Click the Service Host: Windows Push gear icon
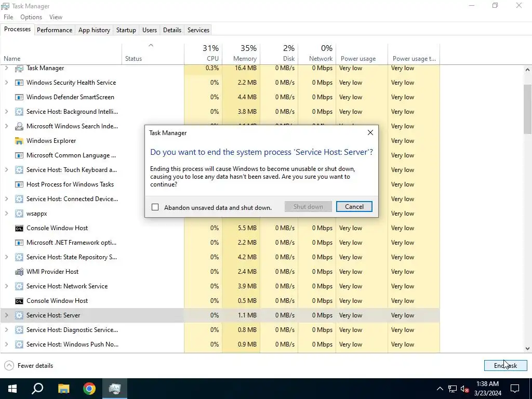 click(x=19, y=345)
